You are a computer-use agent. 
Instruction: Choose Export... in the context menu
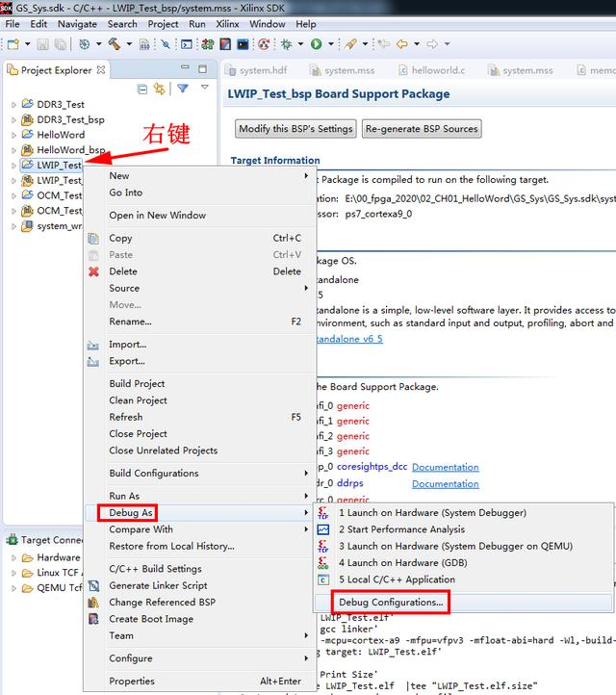200,361
